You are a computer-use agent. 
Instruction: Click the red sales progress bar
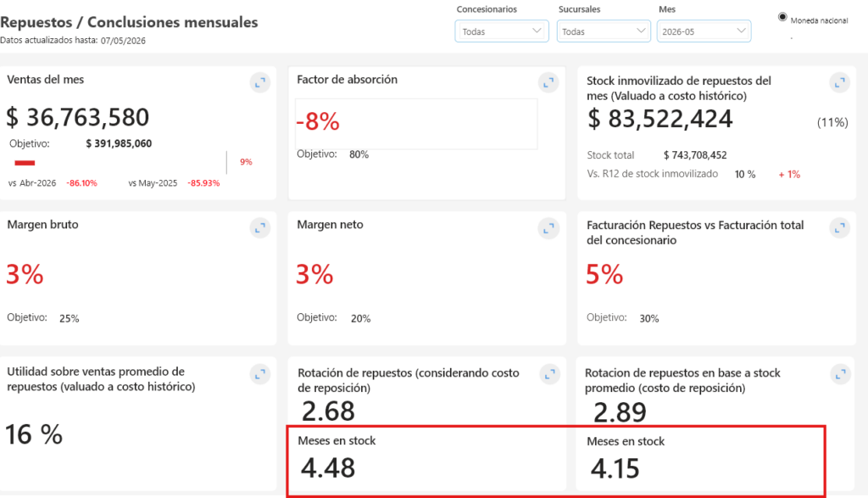pyautogui.click(x=25, y=163)
